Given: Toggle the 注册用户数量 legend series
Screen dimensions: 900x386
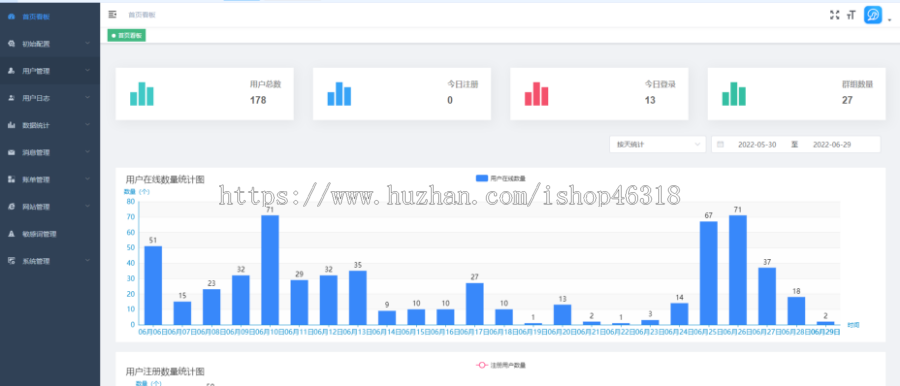Looking at the screenshot, I should click(501, 365).
